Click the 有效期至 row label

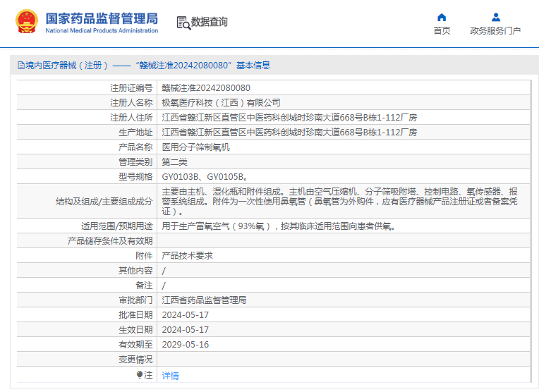coord(135,345)
